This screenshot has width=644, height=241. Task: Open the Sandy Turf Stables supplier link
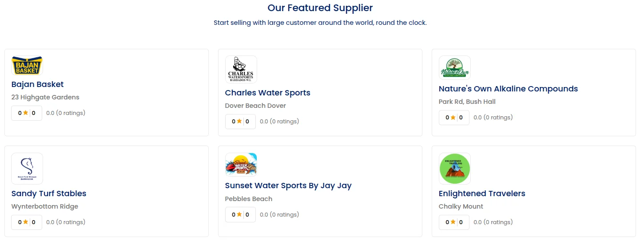point(49,194)
